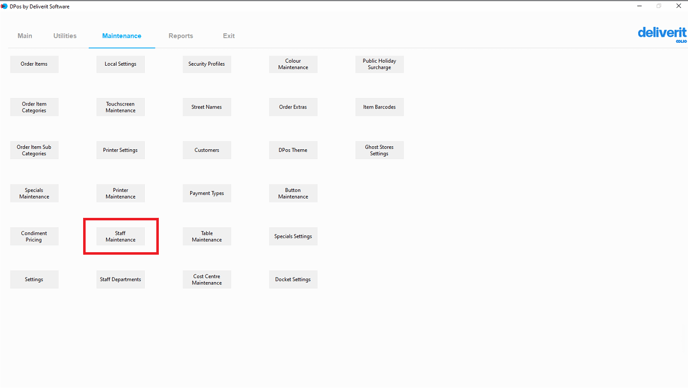Click the Customers button

pyautogui.click(x=207, y=150)
